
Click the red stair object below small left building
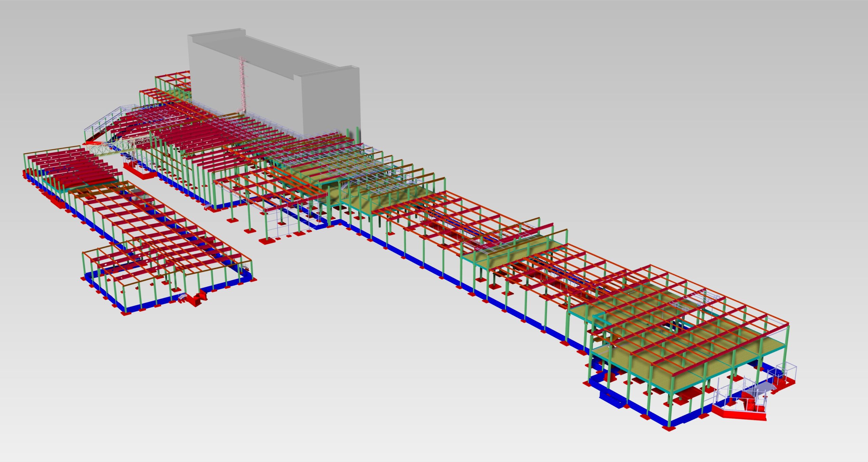click(196, 300)
